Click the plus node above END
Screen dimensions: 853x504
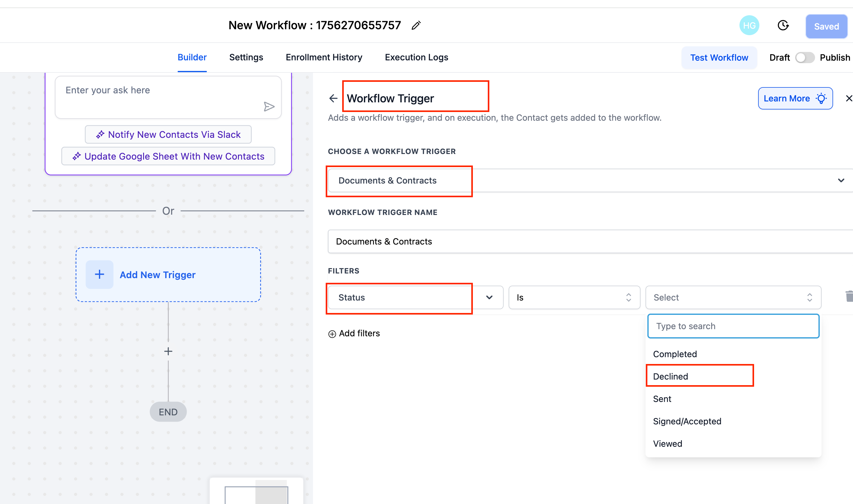click(168, 351)
